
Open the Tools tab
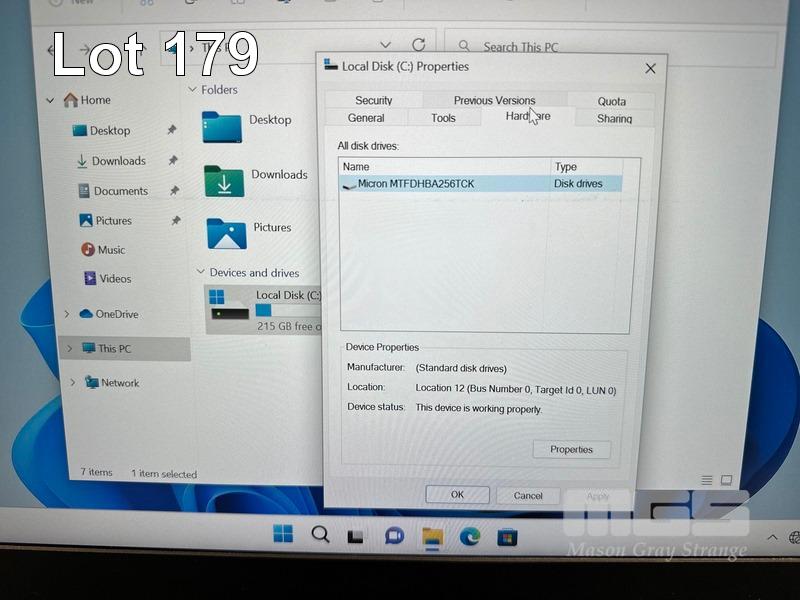click(x=443, y=118)
